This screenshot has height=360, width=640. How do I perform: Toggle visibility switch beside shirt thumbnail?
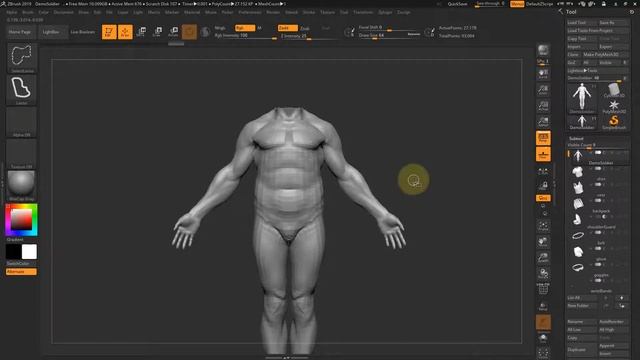598,169
